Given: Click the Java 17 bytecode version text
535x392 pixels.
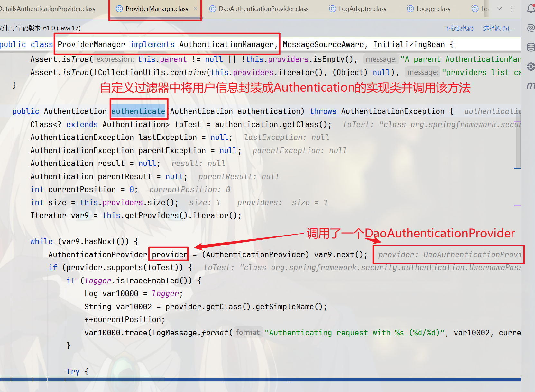Looking at the screenshot, I should pos(62,28).
